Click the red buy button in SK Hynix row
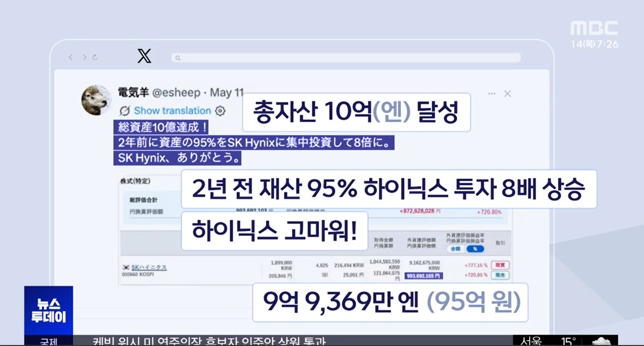Viewport: 644px width, 346px height. (500, 265)
